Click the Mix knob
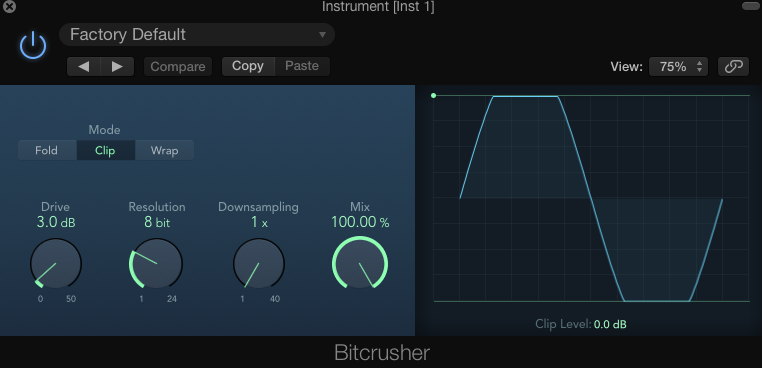 coord(360,263)
